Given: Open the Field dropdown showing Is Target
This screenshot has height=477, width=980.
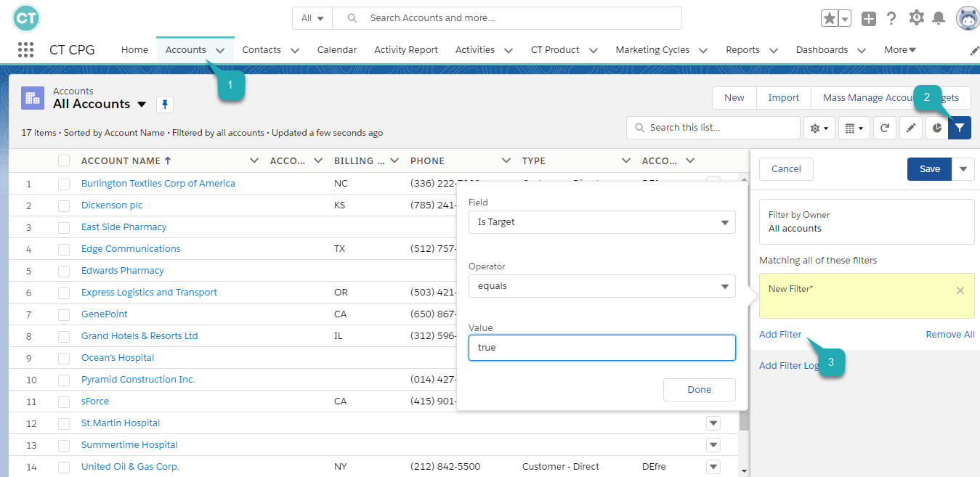Looking at the screenshot, I should pyautogui.click(x=602, y=222).
